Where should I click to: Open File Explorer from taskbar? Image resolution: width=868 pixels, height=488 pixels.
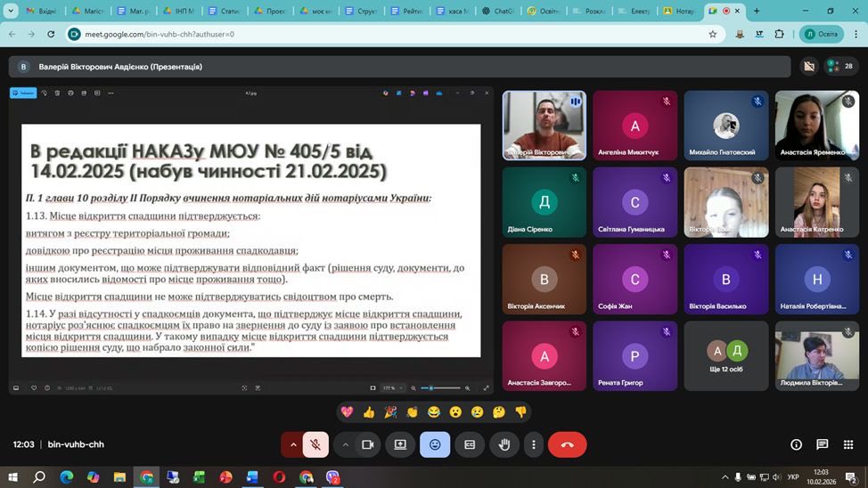tap(119, 476)
